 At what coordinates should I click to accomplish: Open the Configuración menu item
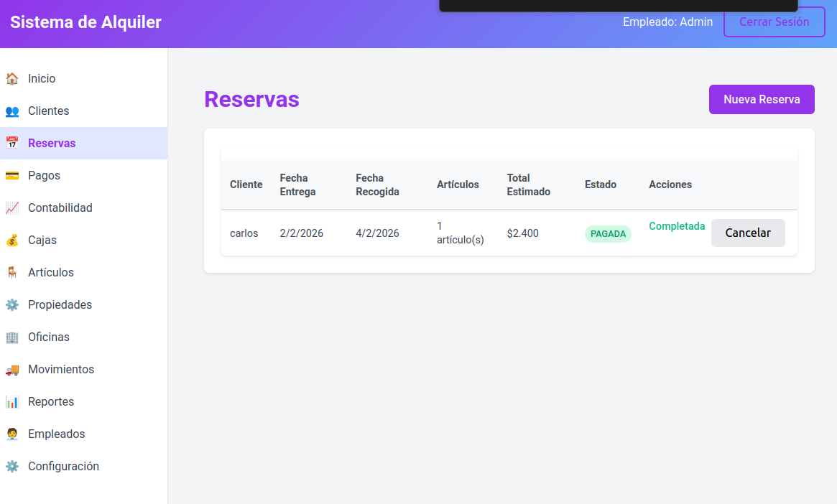[84, 466]
